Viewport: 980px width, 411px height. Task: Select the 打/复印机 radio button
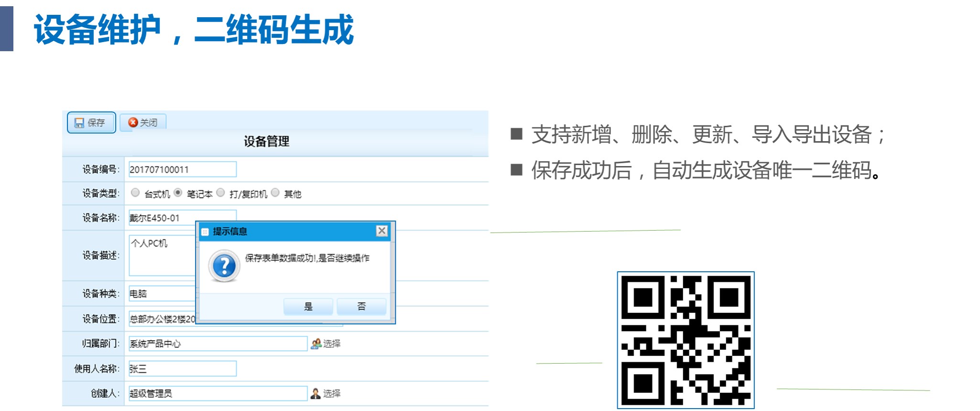tap(220, 192)
